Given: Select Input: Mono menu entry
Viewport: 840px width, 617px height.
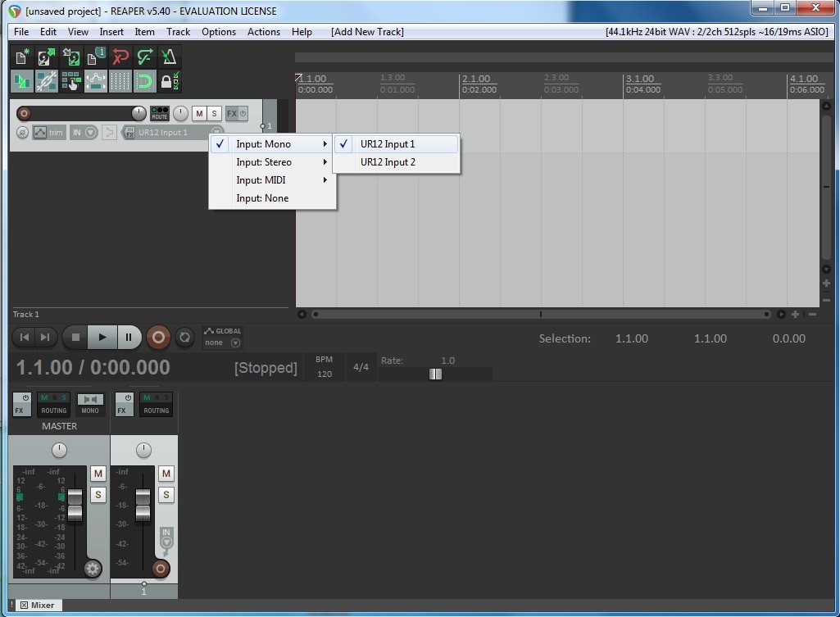Looking at the screenshot, I should tap(272, 144).
